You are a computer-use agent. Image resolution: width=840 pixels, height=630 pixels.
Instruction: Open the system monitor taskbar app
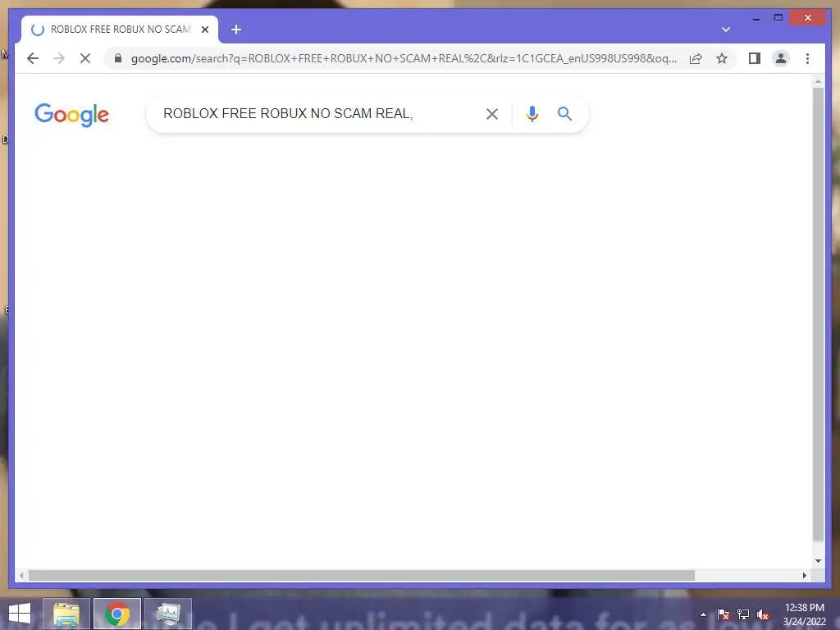(168, 614)
